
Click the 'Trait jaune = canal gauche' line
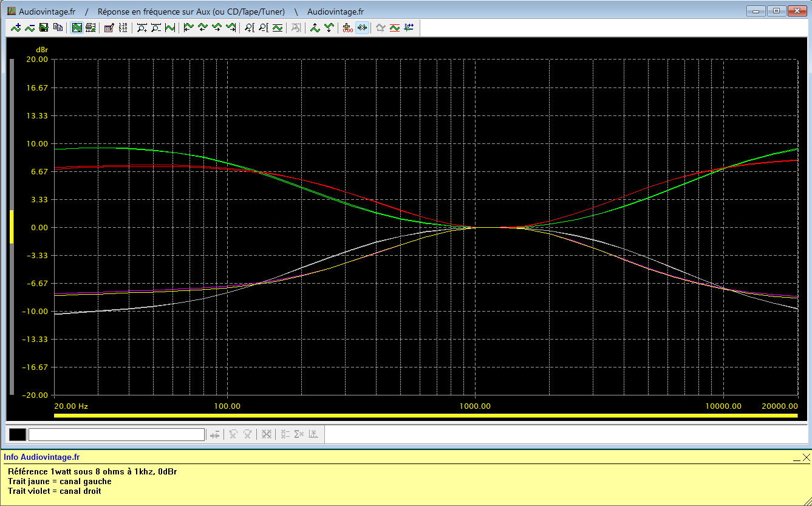click(x=60, y=481)
